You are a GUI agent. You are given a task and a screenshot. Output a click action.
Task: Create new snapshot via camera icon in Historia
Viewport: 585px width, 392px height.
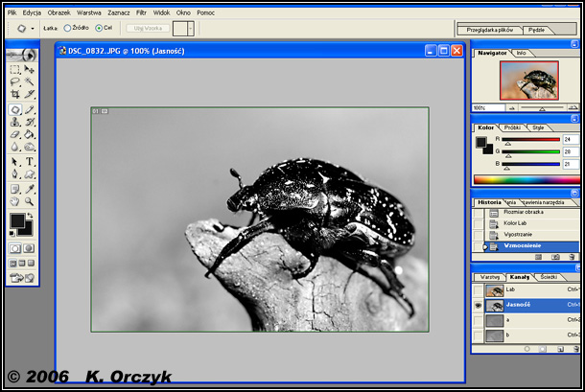(554, 257)
